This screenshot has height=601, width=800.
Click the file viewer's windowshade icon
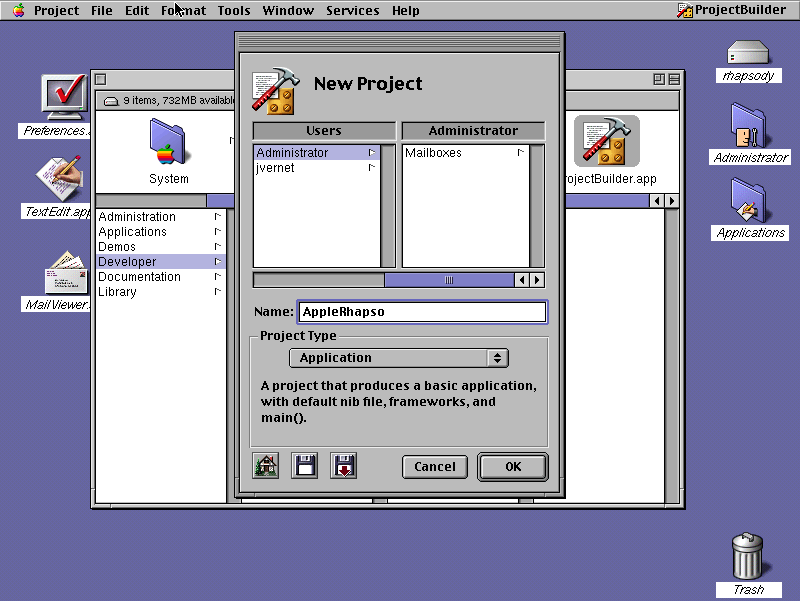674,79
